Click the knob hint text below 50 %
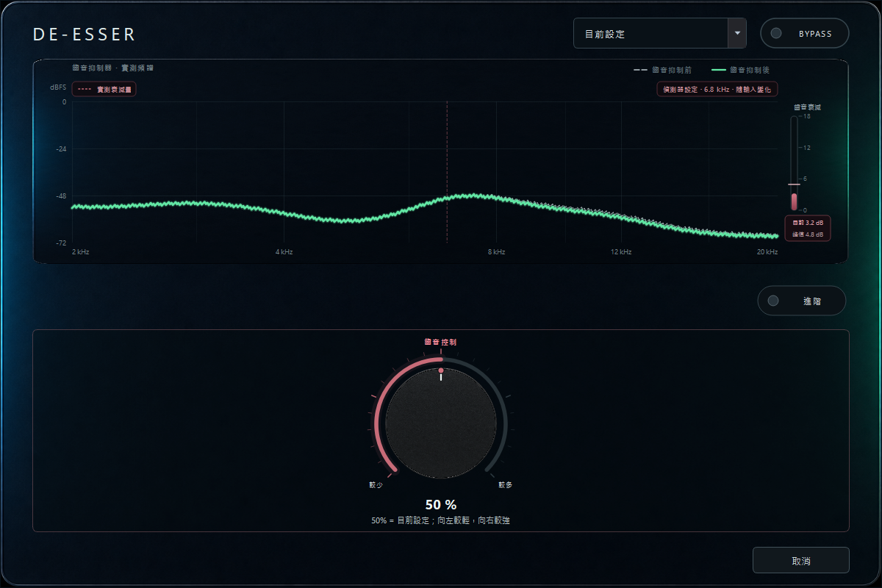This screenshot has height=588, width=882. [x=441, y=520]
